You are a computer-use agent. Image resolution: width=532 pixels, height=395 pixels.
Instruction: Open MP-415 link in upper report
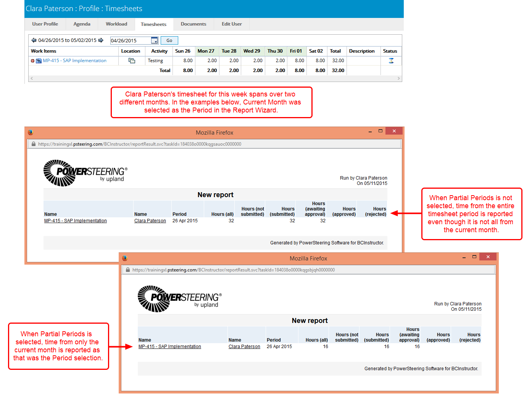point(76,221)
